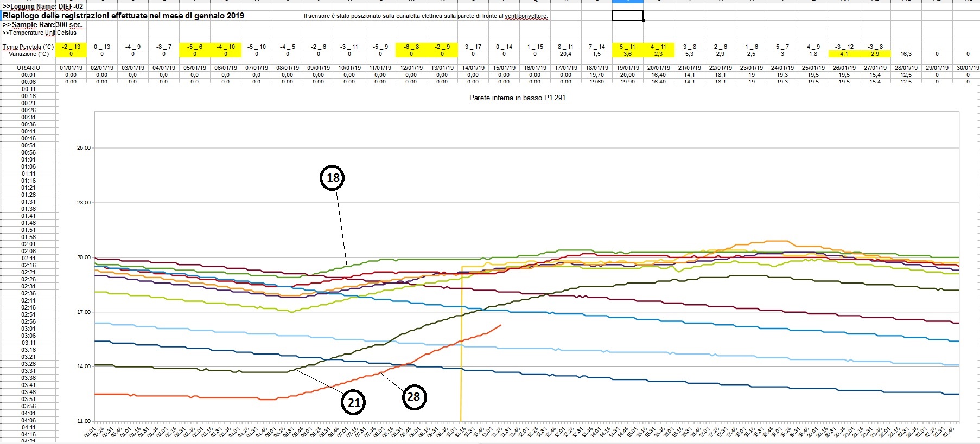980x444 pixels.
Task: Click the circled callout marker 28
Action: pyautogui.click(x=413, y=397)
